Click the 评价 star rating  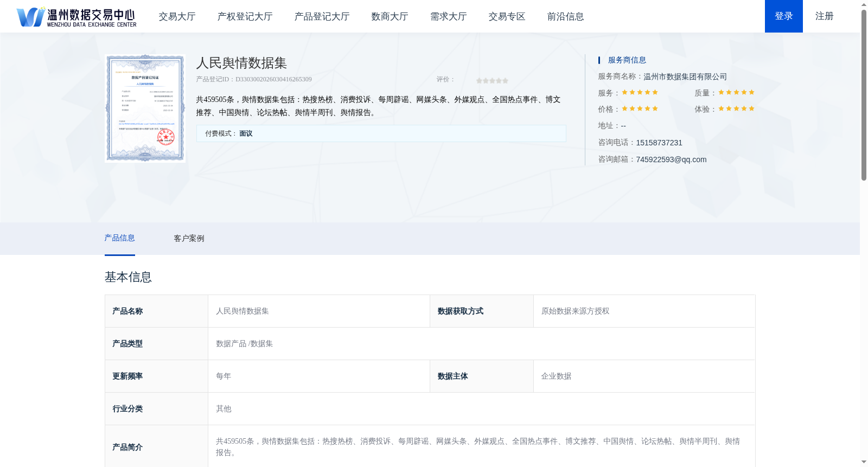coord(492,80)
